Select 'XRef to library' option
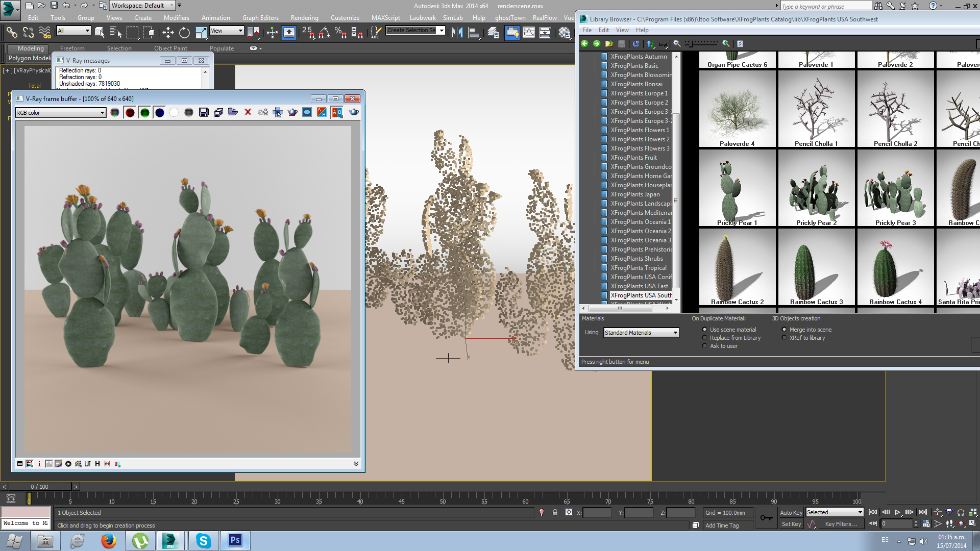 803,338
